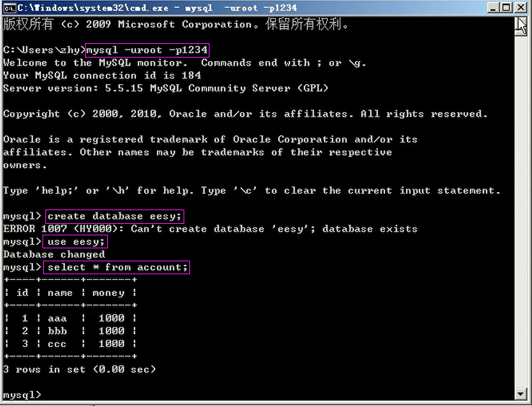Click the 'create database eesy;' command

[114, 217]
